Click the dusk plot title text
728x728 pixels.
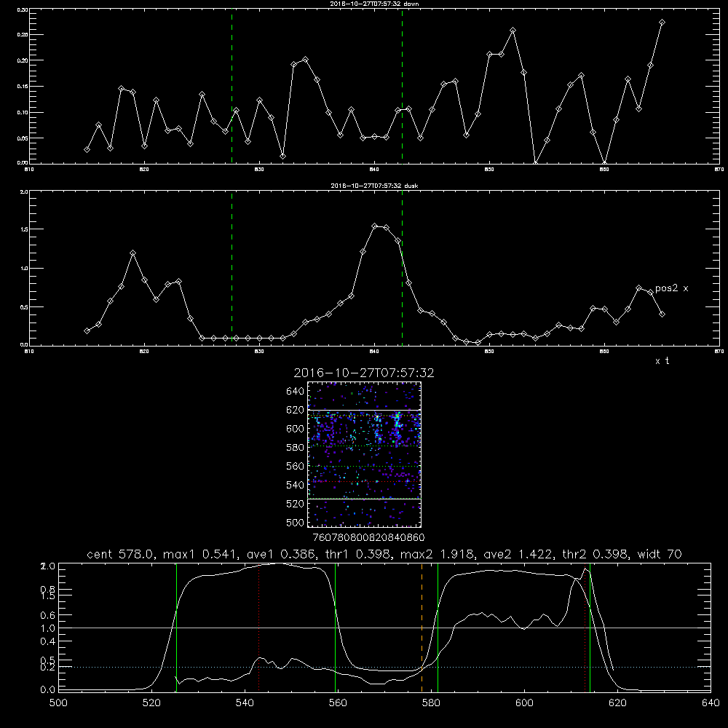pyautogui.click(x=374, y=186)
